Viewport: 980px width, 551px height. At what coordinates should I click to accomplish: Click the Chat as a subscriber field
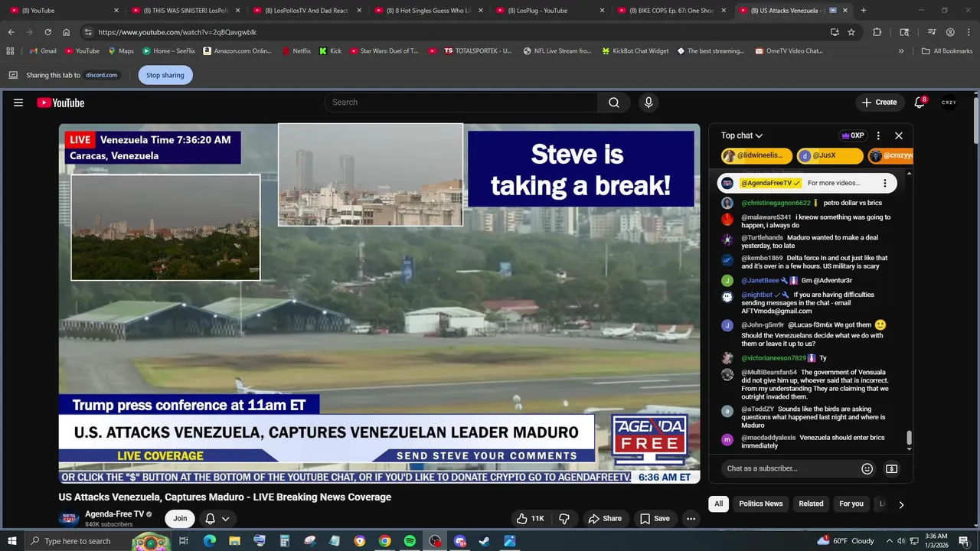[x=789, y=468]
